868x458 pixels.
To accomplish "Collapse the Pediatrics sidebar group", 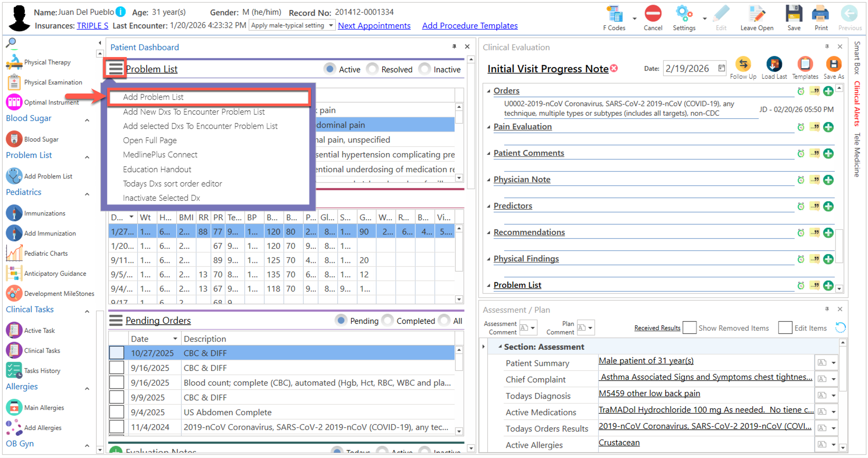I will pyautogui.click(x=87, y=194).
